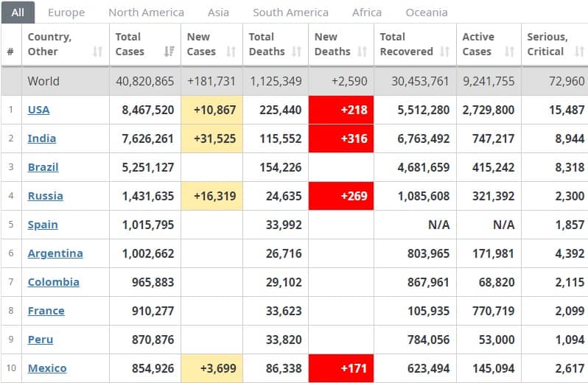Click World total recovered 30,453,761

pyautogui.click(x=420, y=81)
